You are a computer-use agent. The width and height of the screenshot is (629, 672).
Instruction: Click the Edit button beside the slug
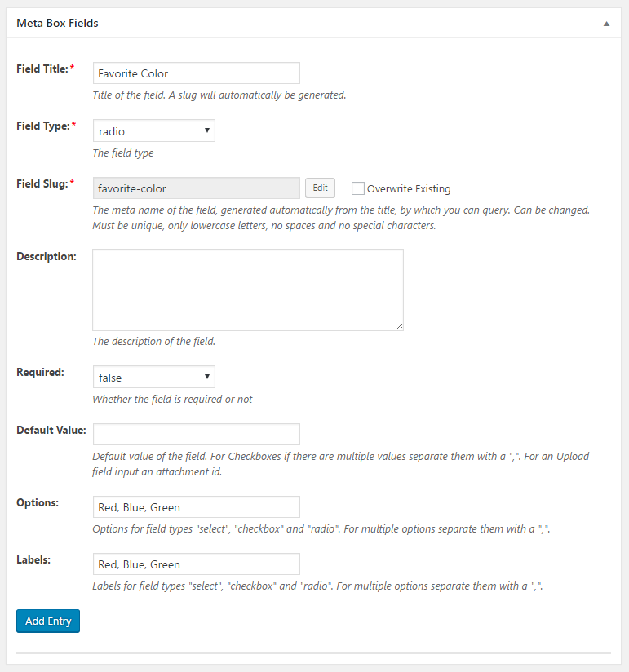pos(321,188)
